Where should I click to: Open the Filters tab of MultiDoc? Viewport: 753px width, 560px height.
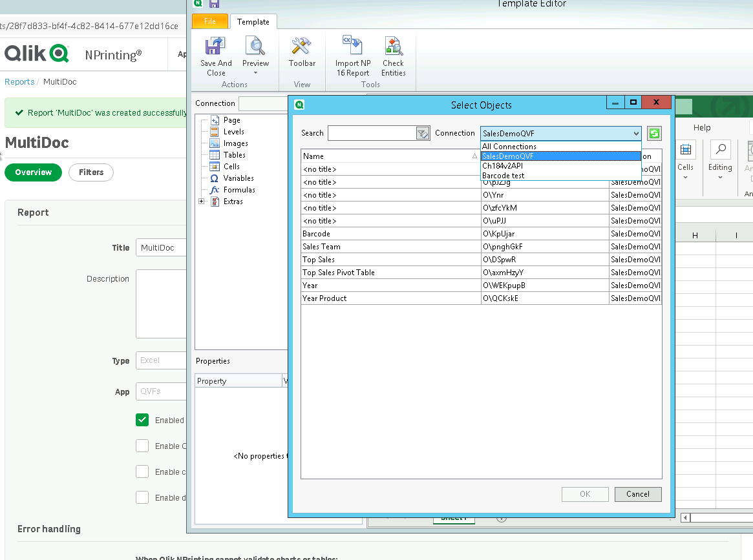pyautogui.click(x=90, y=172)
